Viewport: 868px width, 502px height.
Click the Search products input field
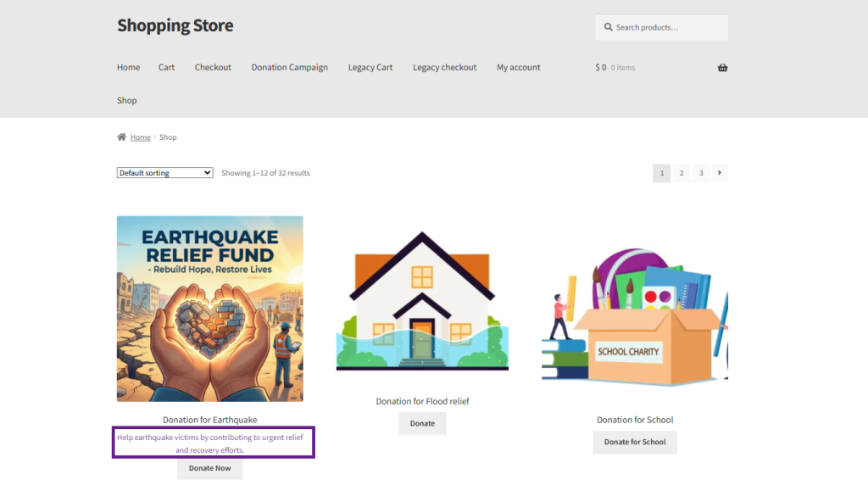pos(668,27)
